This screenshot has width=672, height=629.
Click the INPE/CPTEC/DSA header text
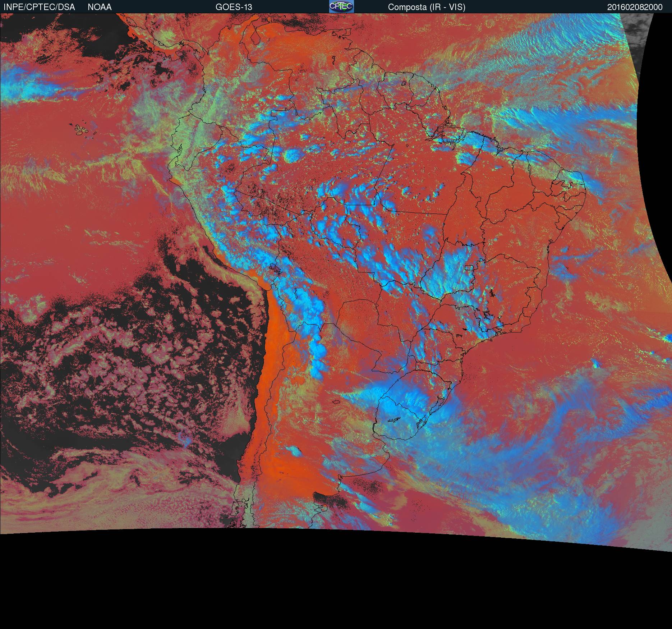(39, 7)
